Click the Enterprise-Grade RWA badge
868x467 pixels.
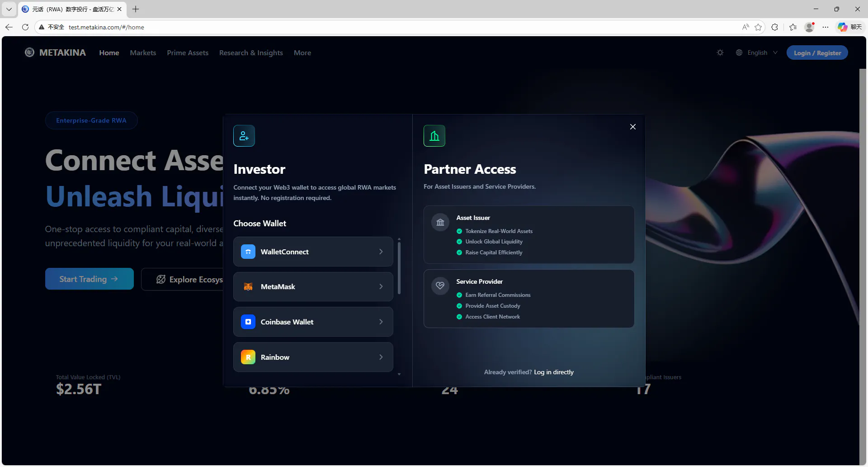point(91,120)
